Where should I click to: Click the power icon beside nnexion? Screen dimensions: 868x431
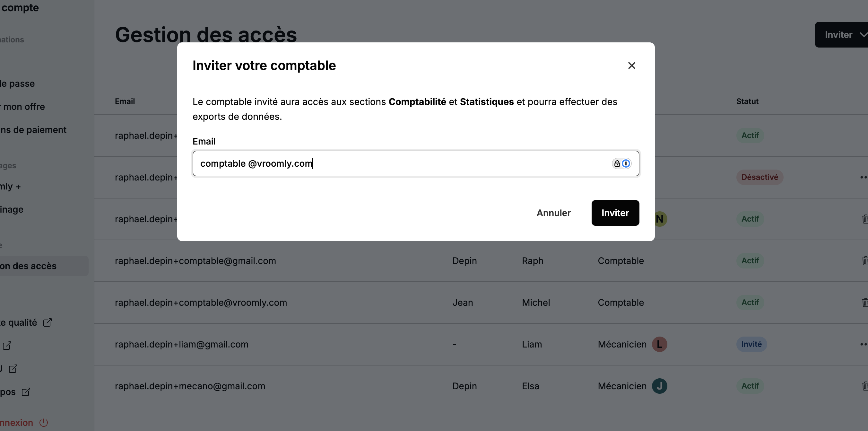point(44,423)
